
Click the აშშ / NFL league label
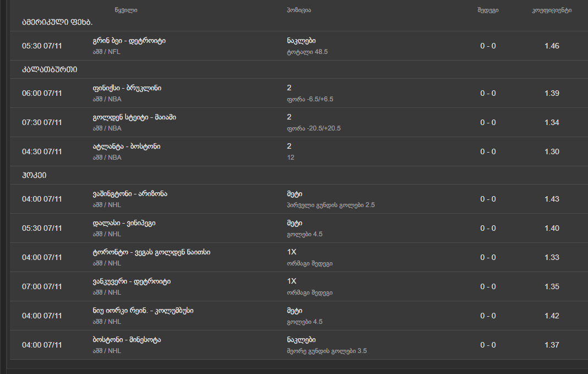pyautogui.click(x=107, y=52)
